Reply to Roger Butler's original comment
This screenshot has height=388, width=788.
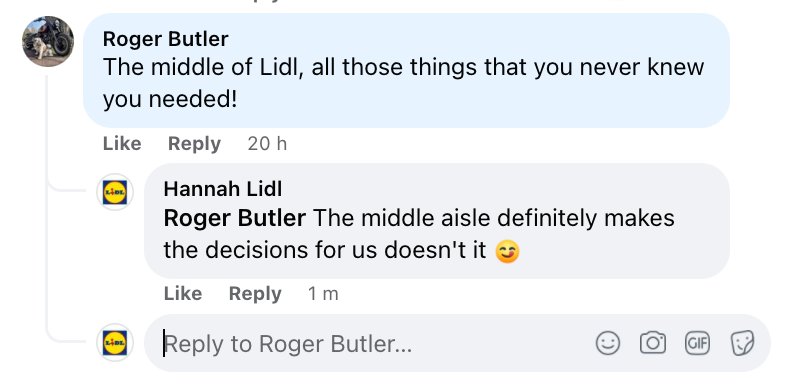[x=194, y=144]
